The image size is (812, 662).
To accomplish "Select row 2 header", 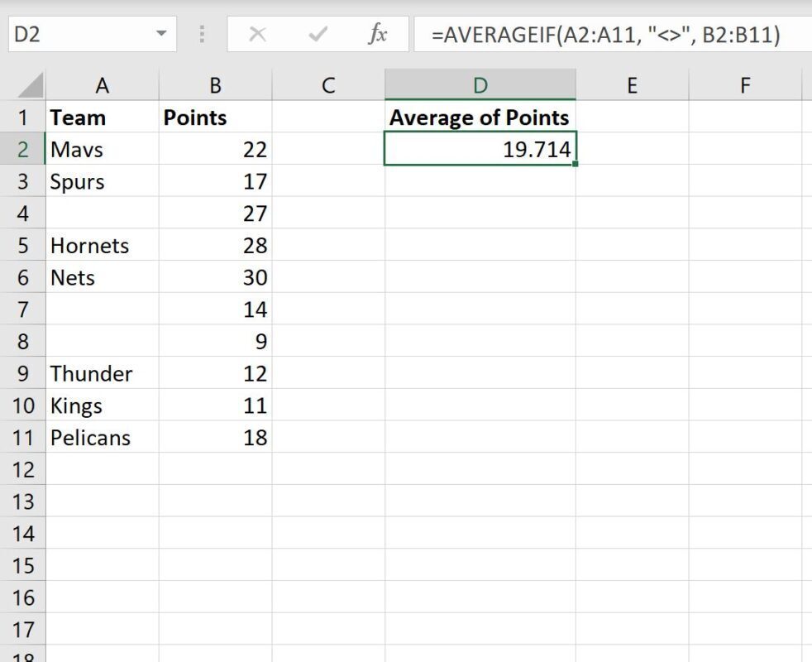I will coord(23,149).
